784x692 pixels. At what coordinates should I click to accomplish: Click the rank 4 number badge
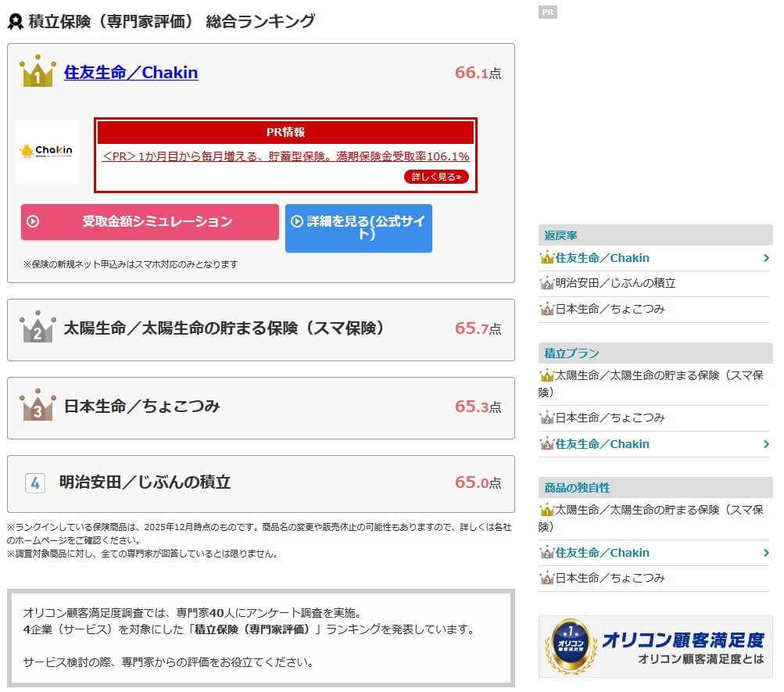[34, 482]
